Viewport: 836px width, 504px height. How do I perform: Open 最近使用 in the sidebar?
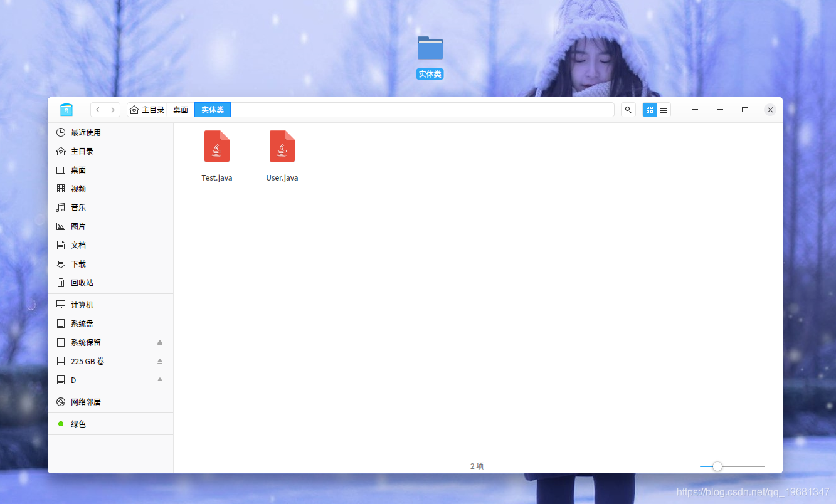coord(110,132)
